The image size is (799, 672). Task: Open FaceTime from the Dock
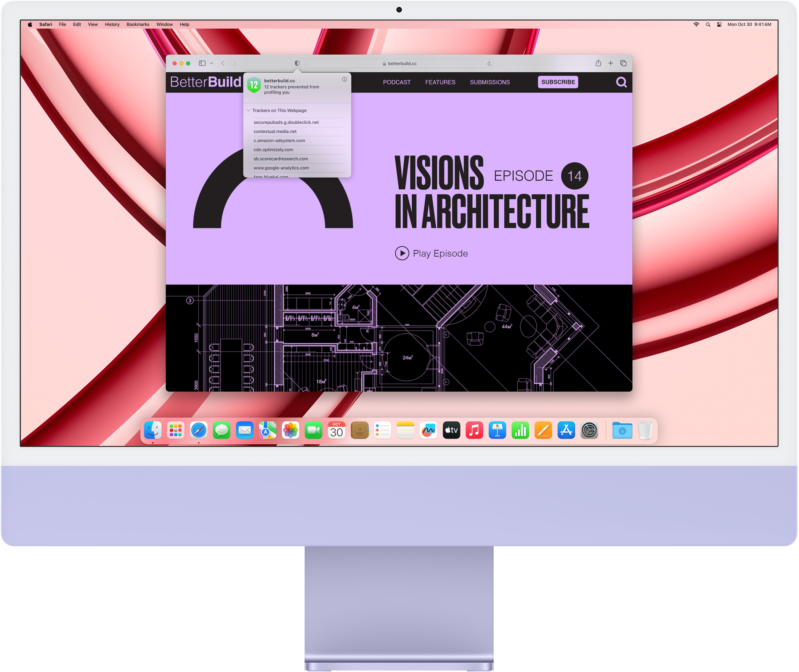click(x=314, y=430)
